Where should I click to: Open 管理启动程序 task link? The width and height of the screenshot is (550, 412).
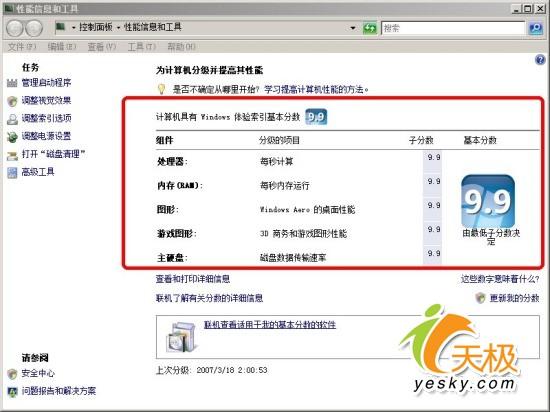point(46,83)
